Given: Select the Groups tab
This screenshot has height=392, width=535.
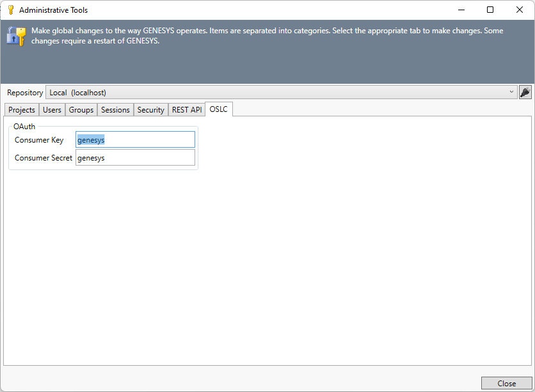Looking at the screenshot, I should click(81, 109).
